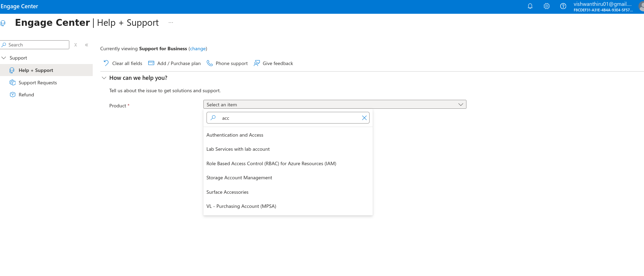Image resolution: width=644 pixels, height=276 pixels.
Task: Click the Engage Center headset icon
Action: [x=3, y=23]
